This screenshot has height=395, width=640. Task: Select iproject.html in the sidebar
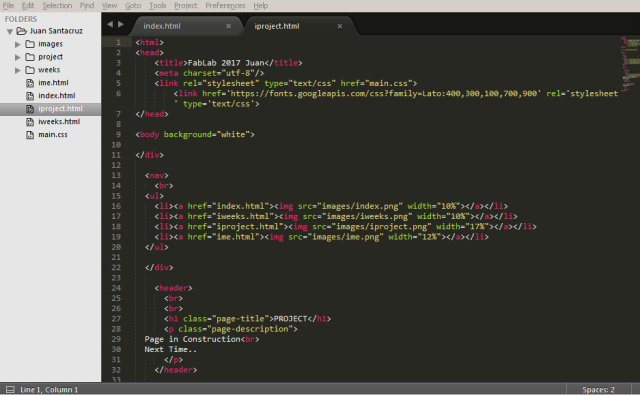[60, 109]
